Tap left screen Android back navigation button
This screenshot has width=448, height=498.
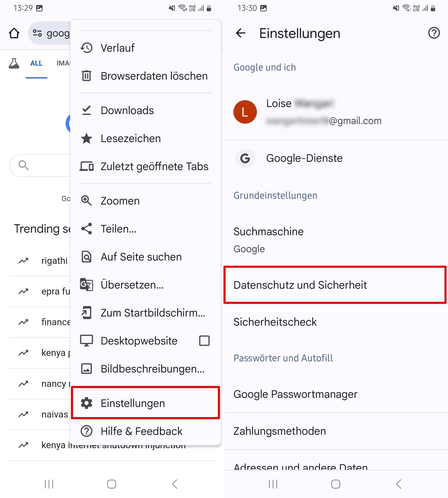(175, 484)
